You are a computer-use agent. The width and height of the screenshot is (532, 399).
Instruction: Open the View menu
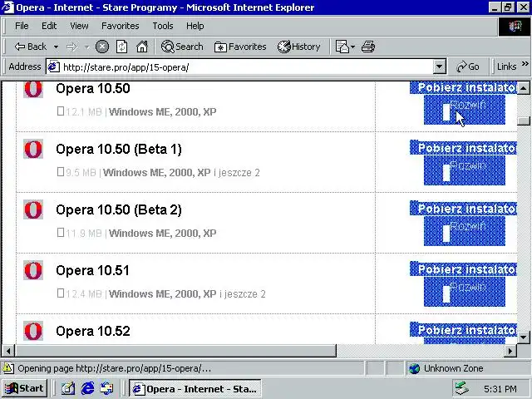pos(79,26)
